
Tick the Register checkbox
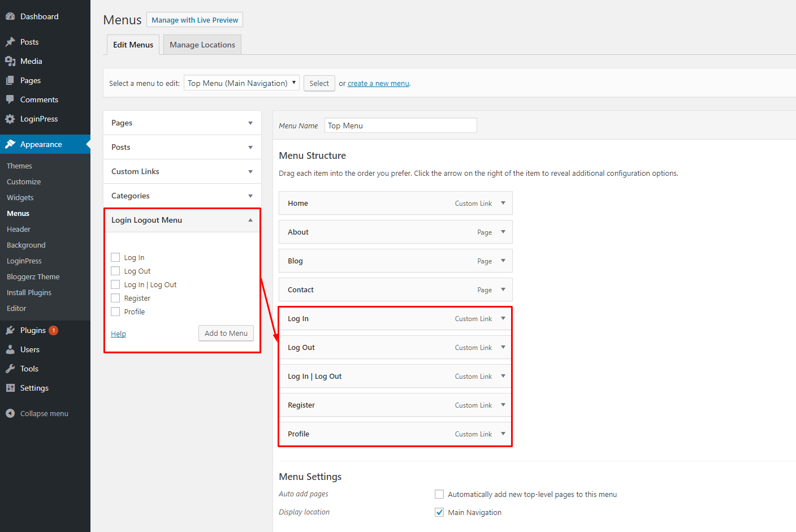click(x=115, y=298)
